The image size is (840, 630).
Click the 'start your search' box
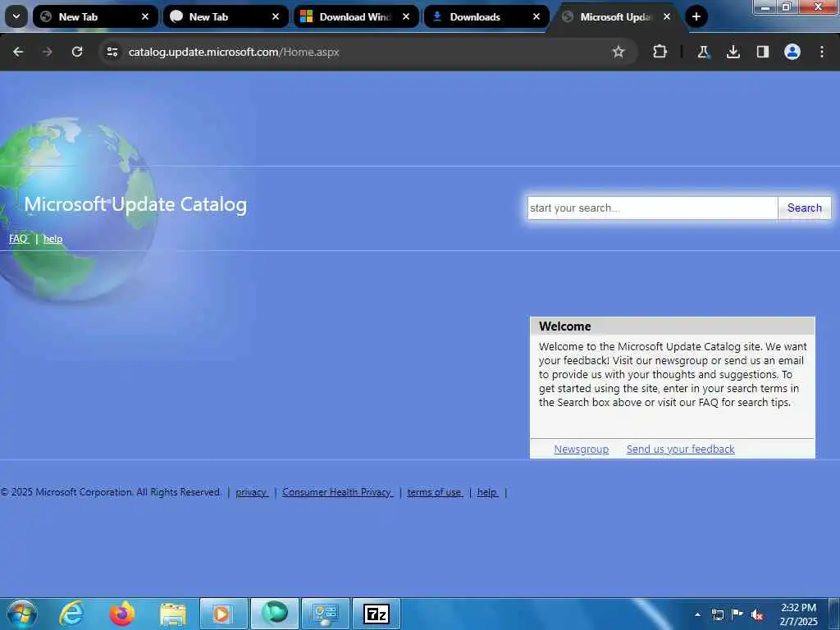pyautogui.click(x=652, y=208)
